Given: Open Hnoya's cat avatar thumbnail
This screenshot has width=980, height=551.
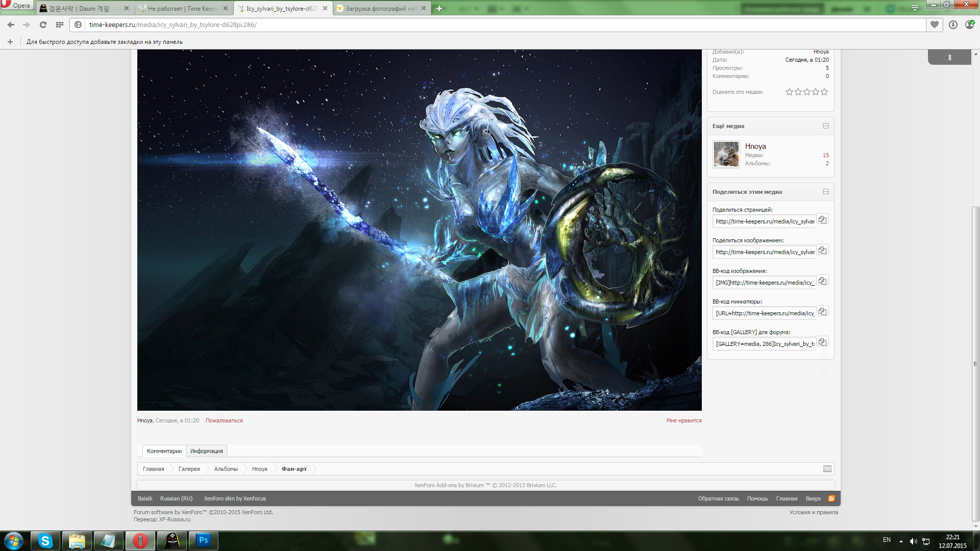Looking at the screenshot, I should 726,154.
